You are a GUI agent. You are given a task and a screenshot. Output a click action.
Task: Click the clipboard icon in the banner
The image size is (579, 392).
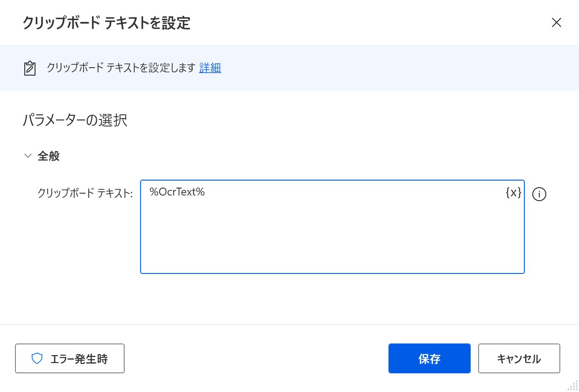(30, 68)
